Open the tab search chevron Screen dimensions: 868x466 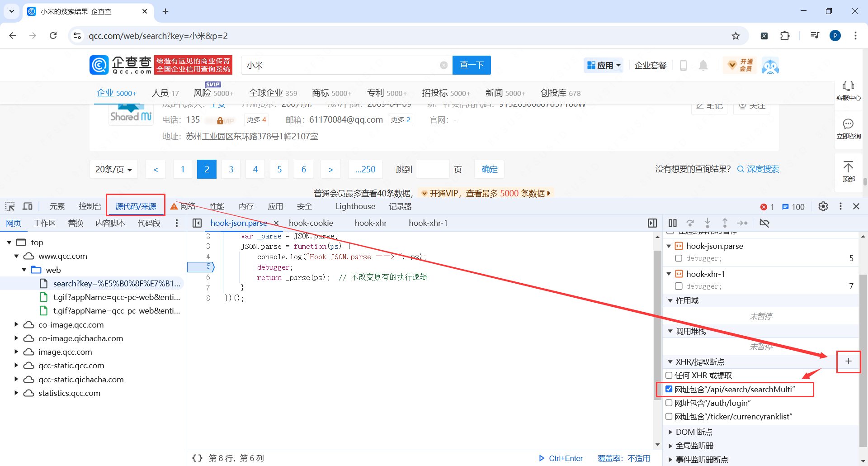click(x=11, y=11)
